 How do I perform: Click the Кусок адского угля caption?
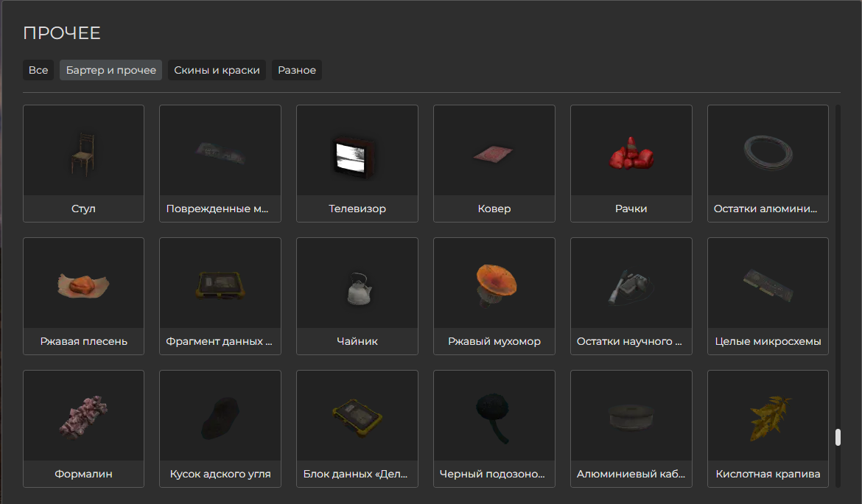pyautogui.click(x=220, y=474)
